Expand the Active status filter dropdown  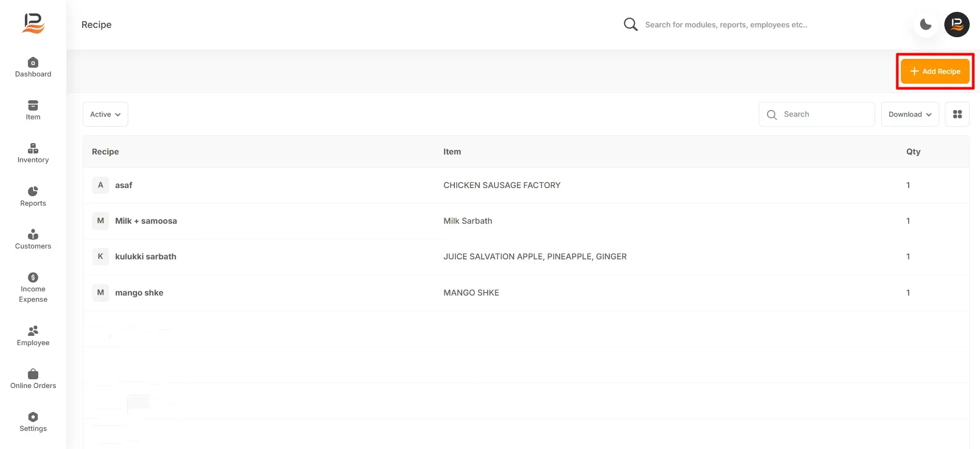(105, 114)
